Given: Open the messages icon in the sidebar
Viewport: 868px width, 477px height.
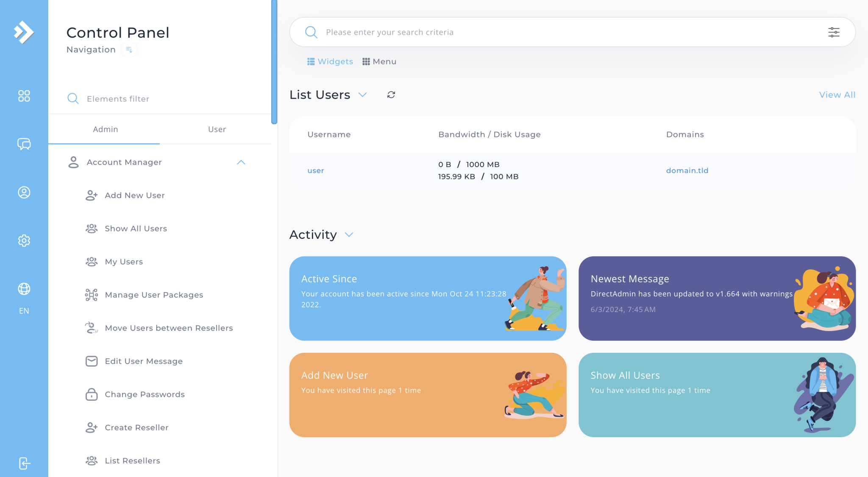Looking at the screenshot, I should (x=24, y=144).
